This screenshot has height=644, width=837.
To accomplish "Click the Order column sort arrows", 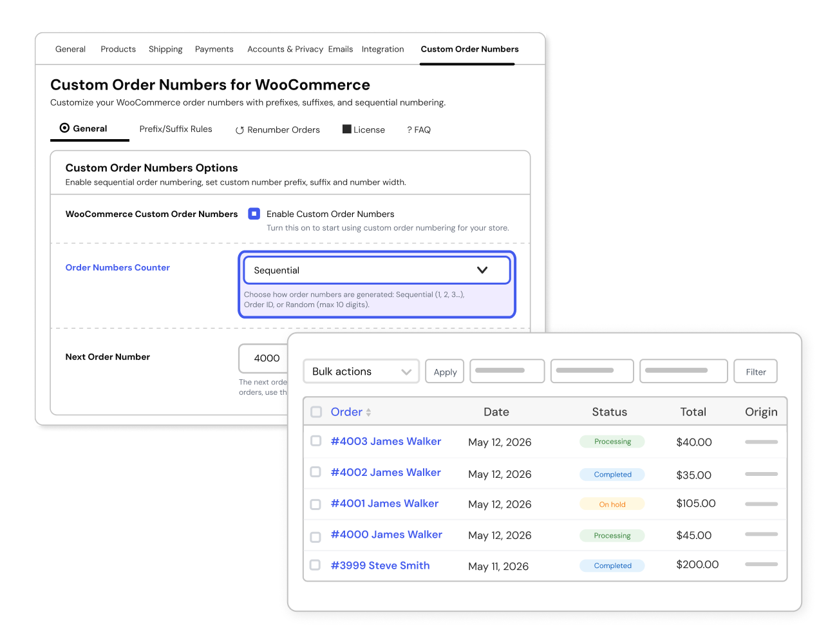I will 368,412.
